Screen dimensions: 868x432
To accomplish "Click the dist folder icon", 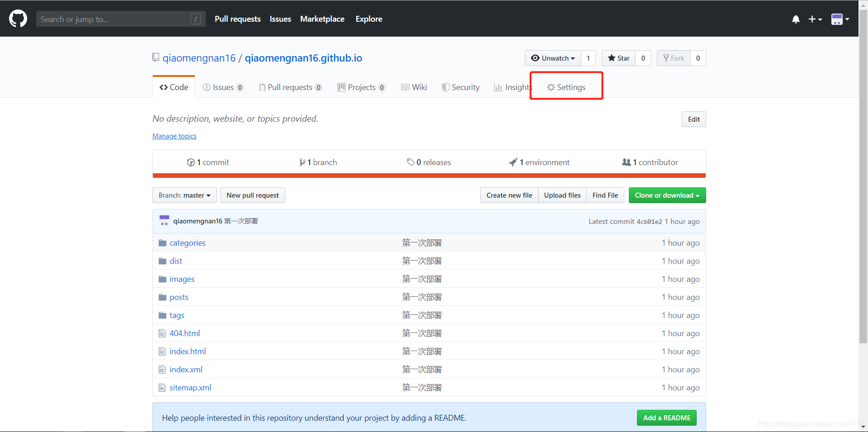I will pos(163,261).
